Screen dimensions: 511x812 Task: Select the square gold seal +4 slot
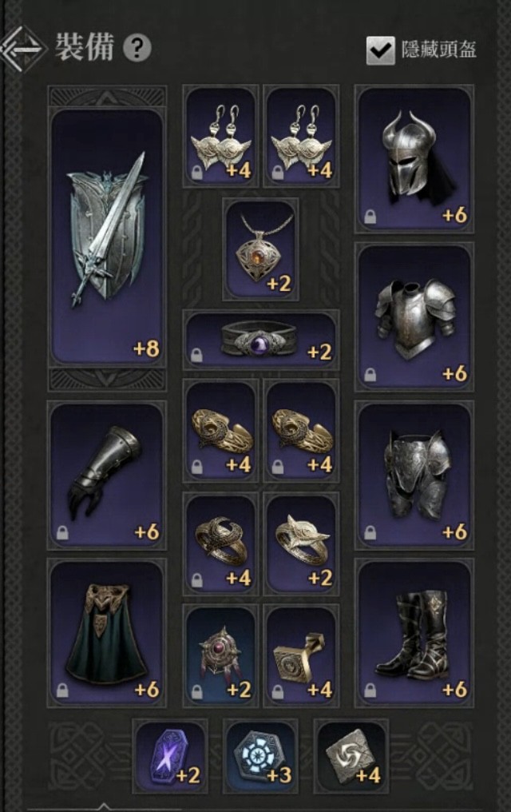click(x=302, y=655)
